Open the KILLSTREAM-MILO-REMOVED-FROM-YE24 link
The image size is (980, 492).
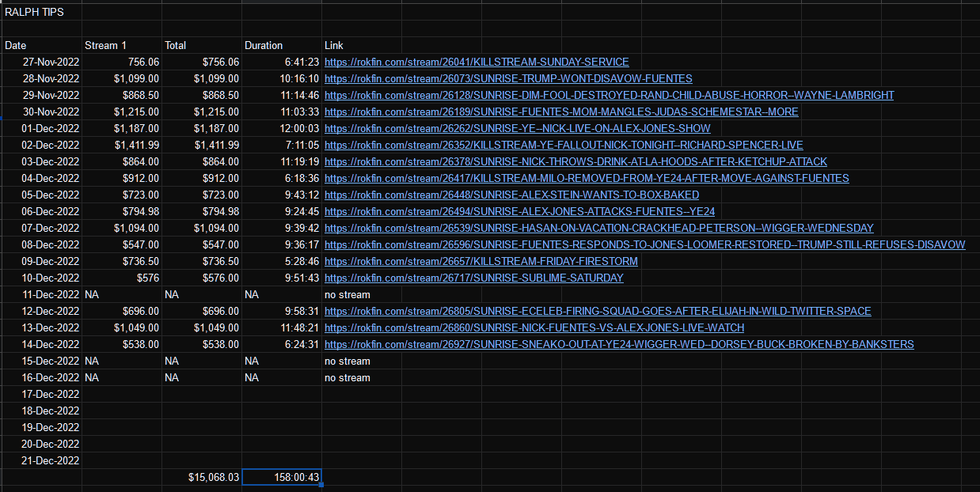[x=587, y=178]
